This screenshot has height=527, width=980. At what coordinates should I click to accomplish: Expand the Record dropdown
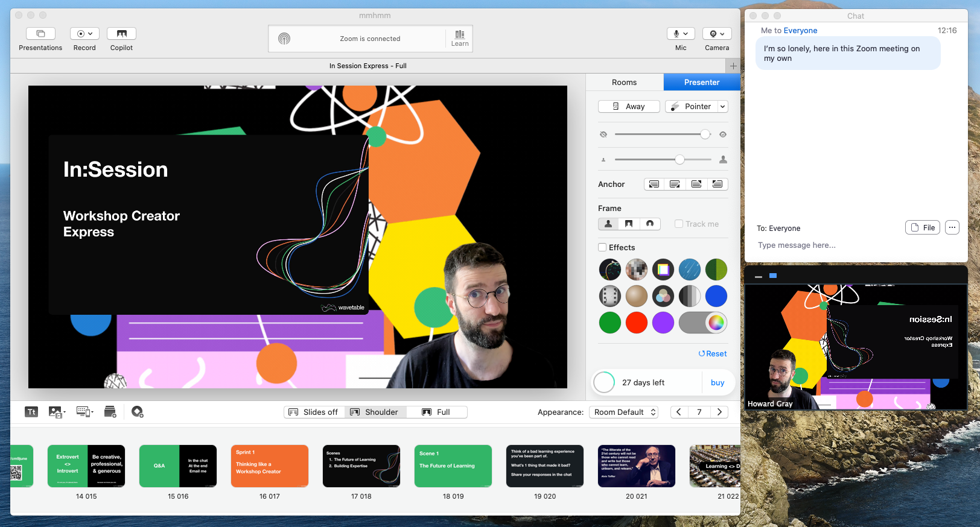(x=84, y=34)
